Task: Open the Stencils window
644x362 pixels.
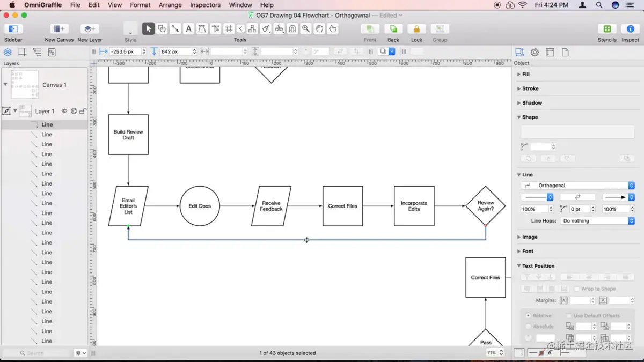Action: click(607, 29)
